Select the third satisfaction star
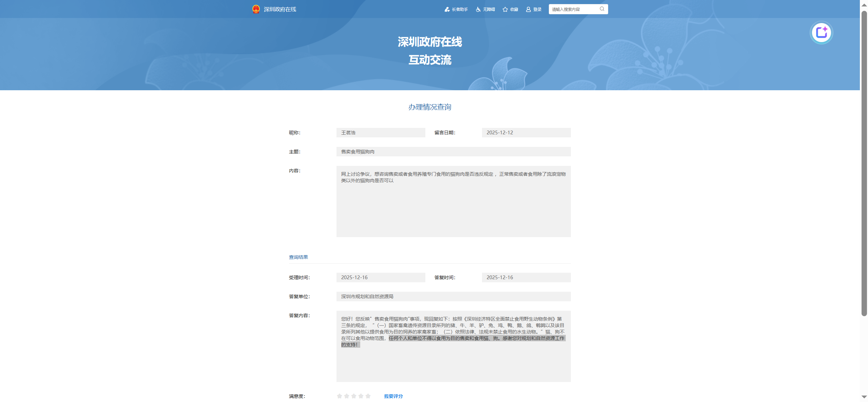Screen dimensions: 868x402 (x=354, y=396)
